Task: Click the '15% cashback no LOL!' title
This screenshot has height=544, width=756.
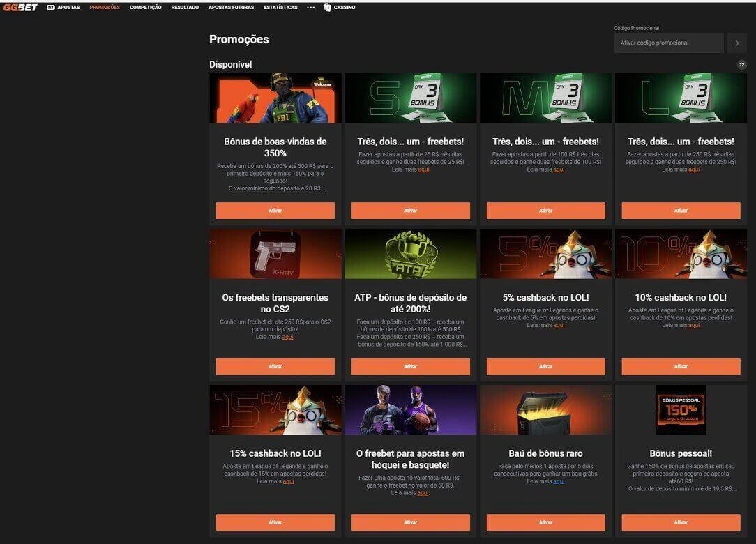Action: pos(275,453)
